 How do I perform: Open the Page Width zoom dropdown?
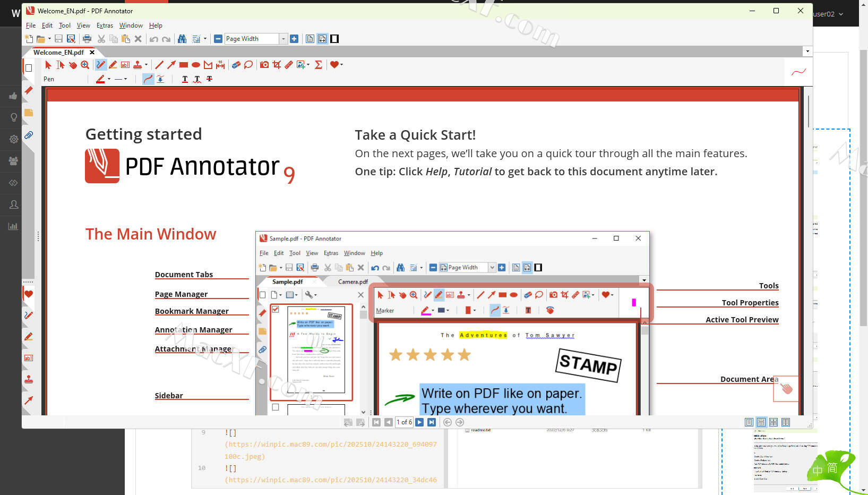pos(283,39)
